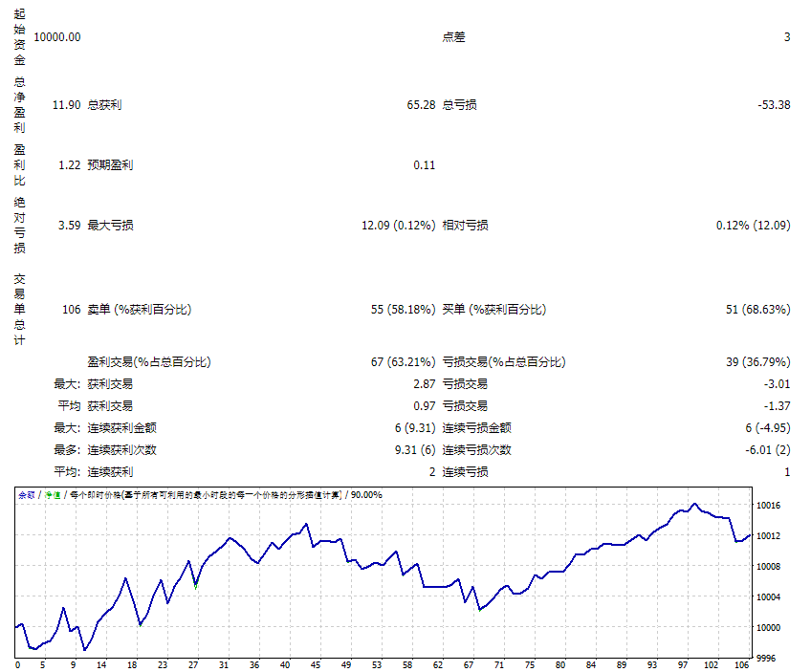Select the 相对亏损 value 0.12% (12.09)

click(754, 225)
